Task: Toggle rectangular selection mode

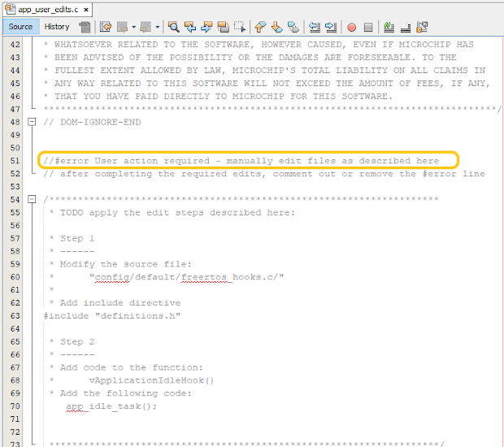Action: click(240, 27)
